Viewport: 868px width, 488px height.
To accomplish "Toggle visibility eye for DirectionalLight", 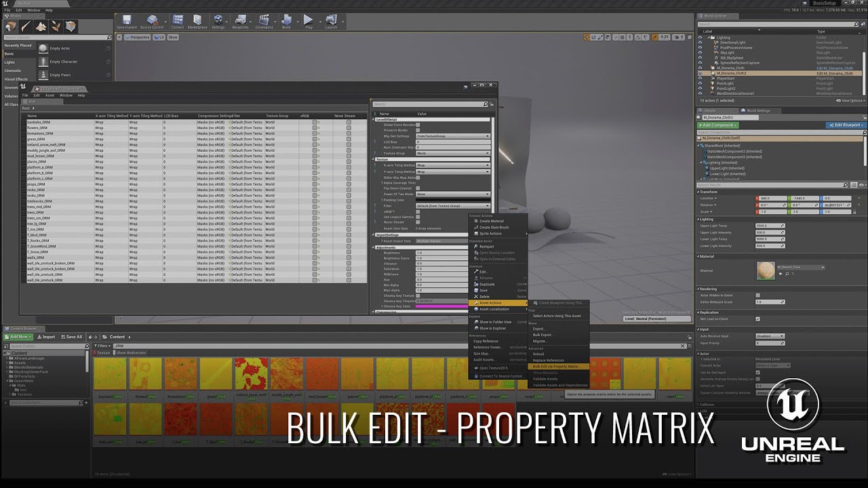I will [x=701, y=43].
